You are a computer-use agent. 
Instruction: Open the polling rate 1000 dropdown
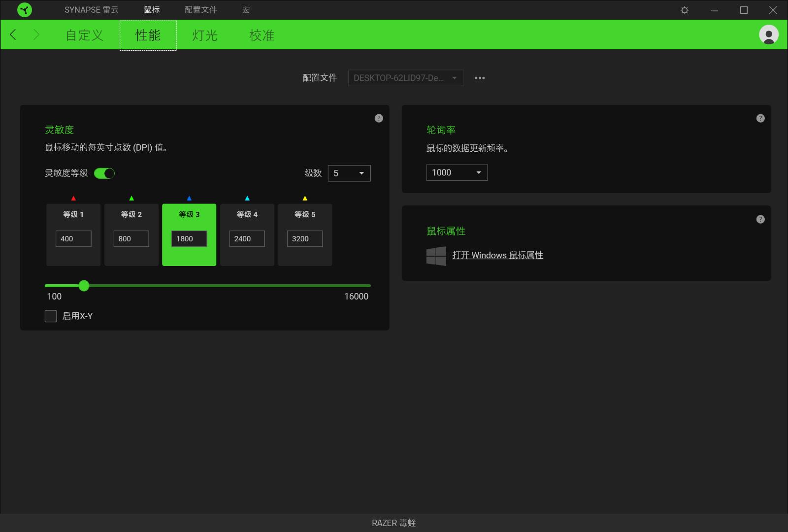click(457, 172)
